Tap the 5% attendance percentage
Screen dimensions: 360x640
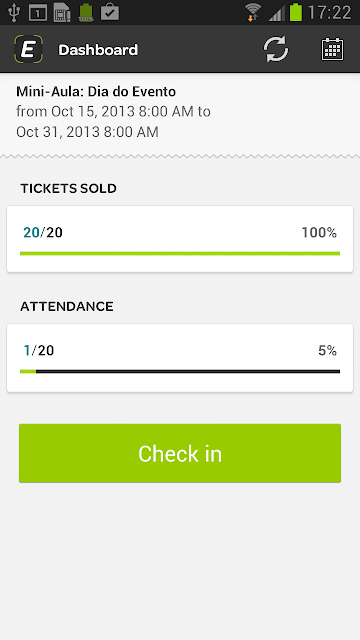(x=327, y=351)
